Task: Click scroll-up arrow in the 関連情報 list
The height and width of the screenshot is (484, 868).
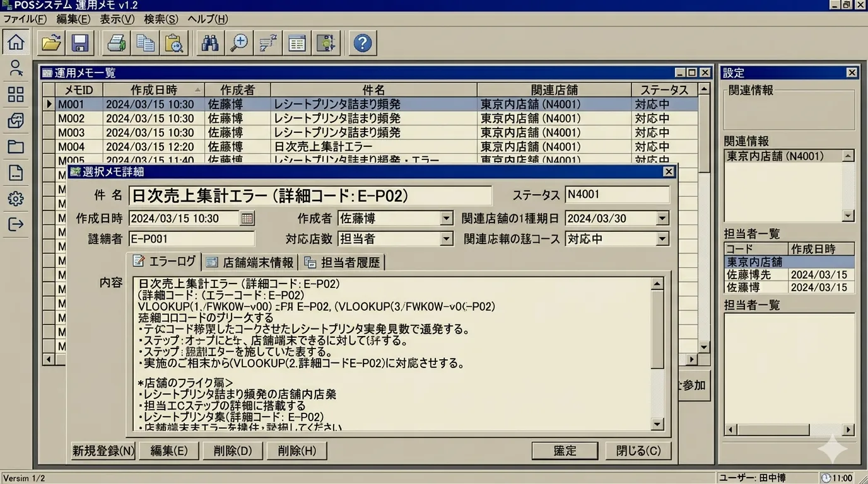Action: [x=848, y=156]
